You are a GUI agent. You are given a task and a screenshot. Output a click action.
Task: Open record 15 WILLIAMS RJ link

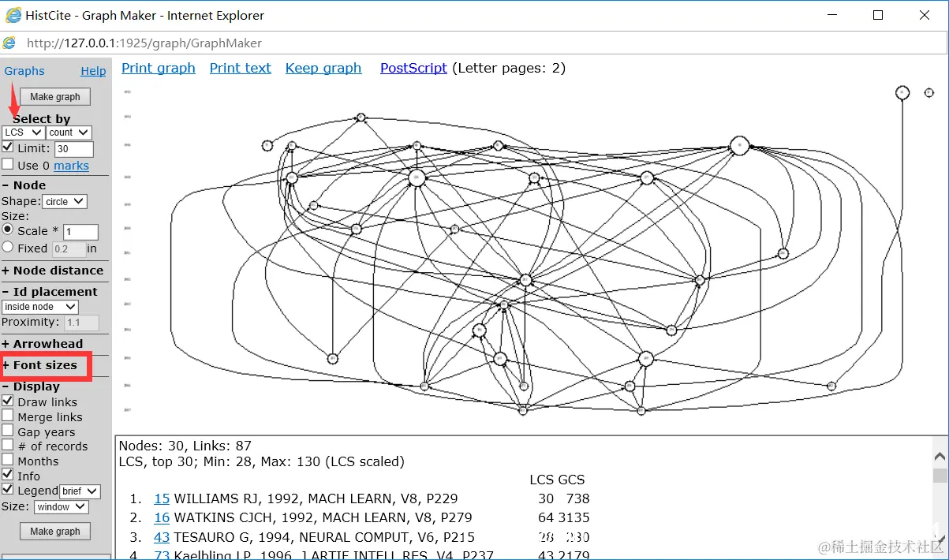162,498
